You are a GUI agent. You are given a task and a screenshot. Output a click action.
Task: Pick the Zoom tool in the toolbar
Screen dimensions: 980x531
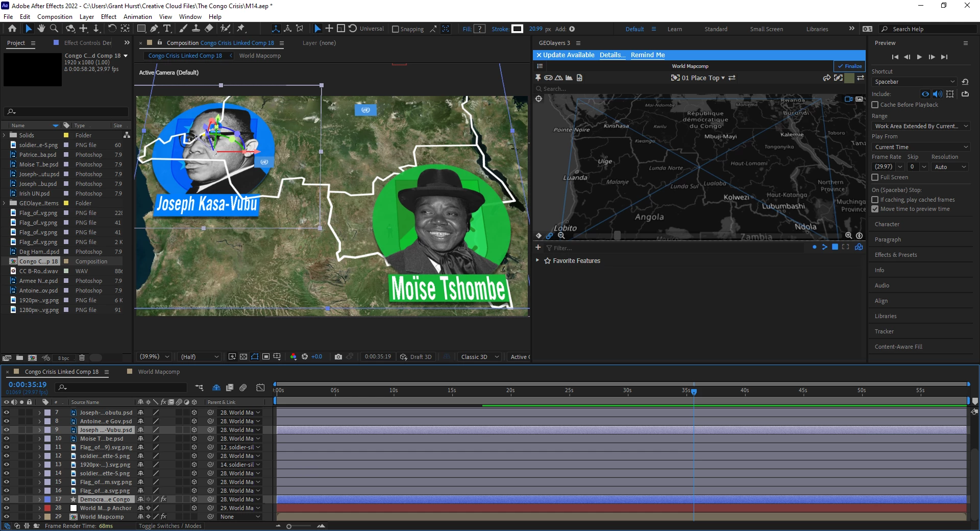pyautogui.click(x=54, y=29)
